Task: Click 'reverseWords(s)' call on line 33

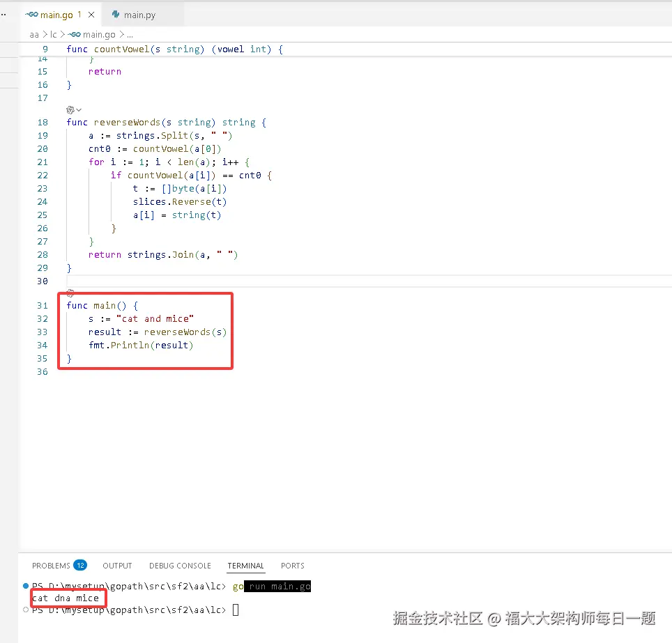Action: point(185,332)
